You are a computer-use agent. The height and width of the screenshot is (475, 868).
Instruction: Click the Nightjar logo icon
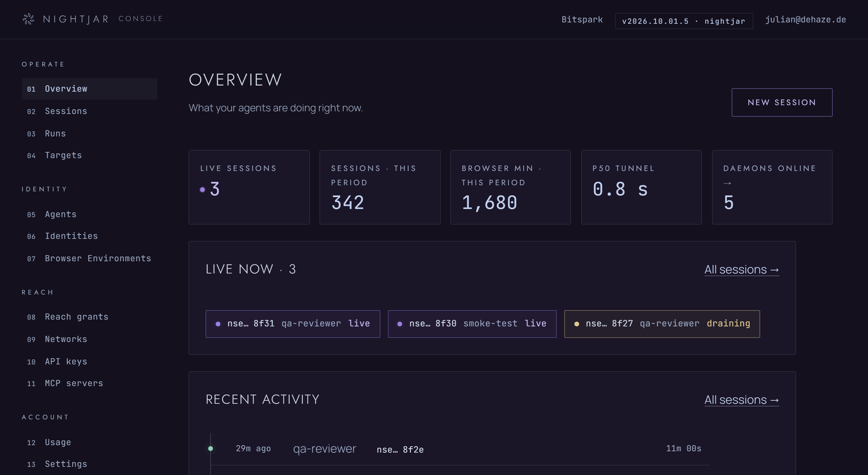[28, 19]
